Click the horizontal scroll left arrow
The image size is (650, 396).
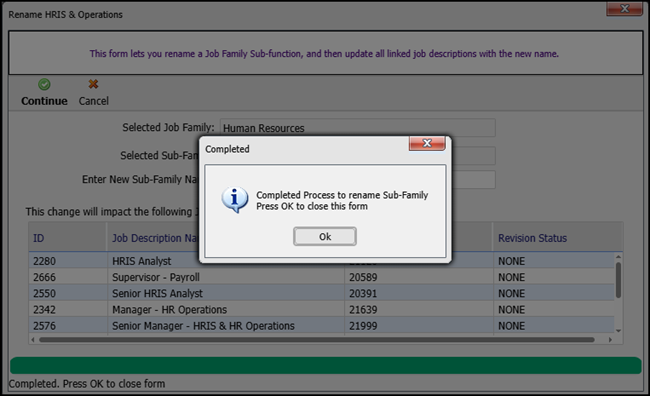pyautogui.click(x=33, y=340)
